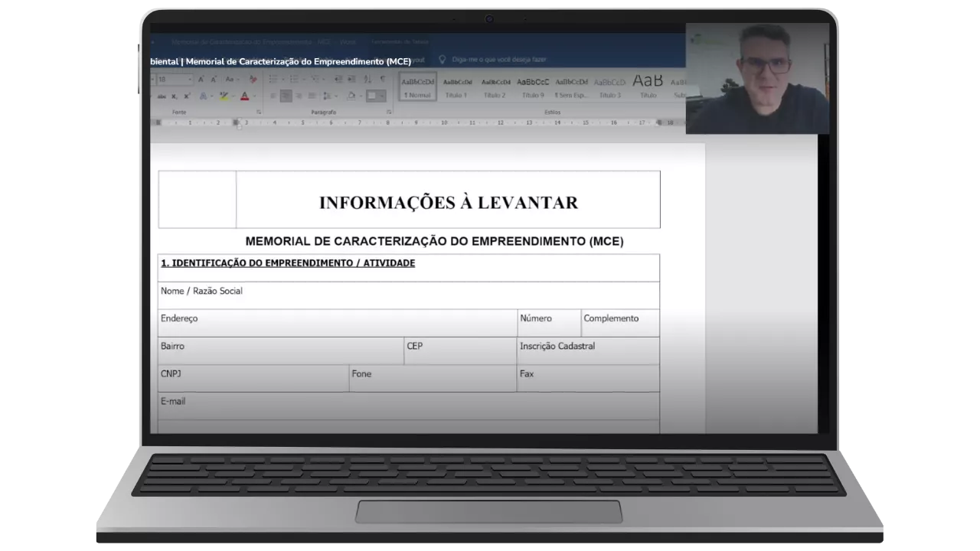
Task: Click the Nome / Razão Social field
Action: click(408, 295)
